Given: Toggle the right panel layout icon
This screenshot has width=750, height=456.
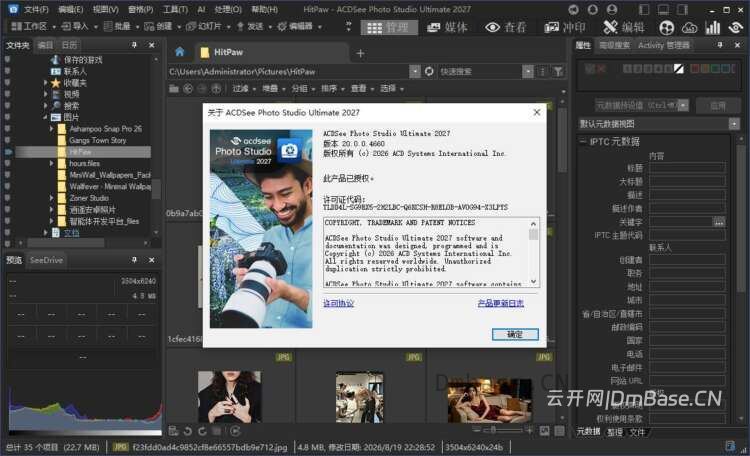Looking at the screenshot, I should tap(683, 10).
